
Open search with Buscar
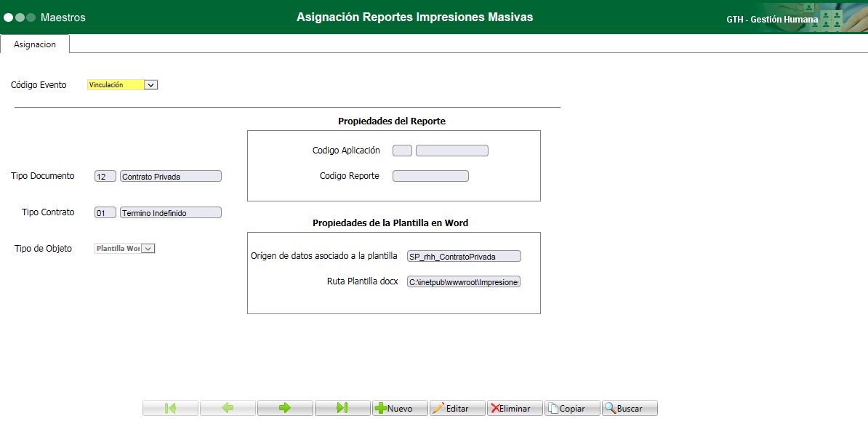click(x=630, y=408)
